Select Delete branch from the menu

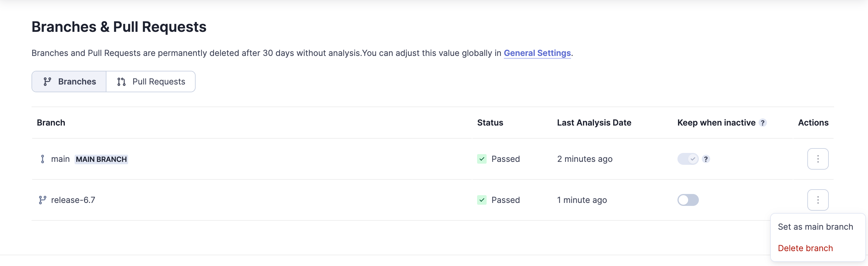click(805, 248)
